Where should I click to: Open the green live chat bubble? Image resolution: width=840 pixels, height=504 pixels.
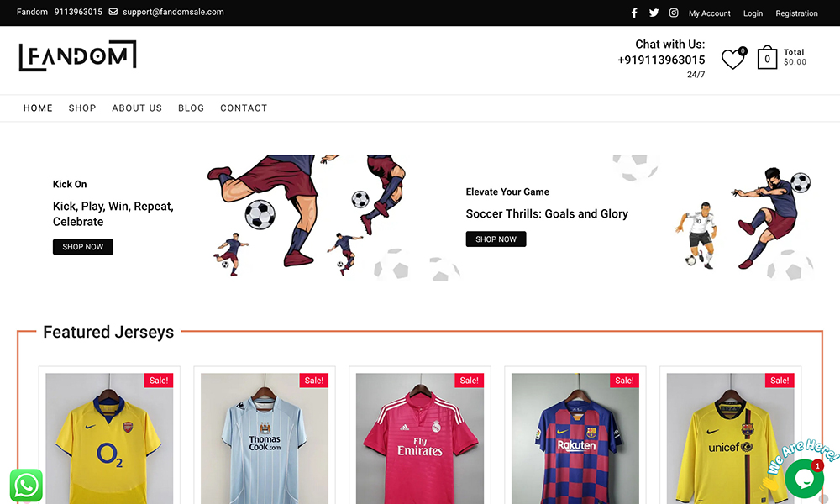(804, 478)
